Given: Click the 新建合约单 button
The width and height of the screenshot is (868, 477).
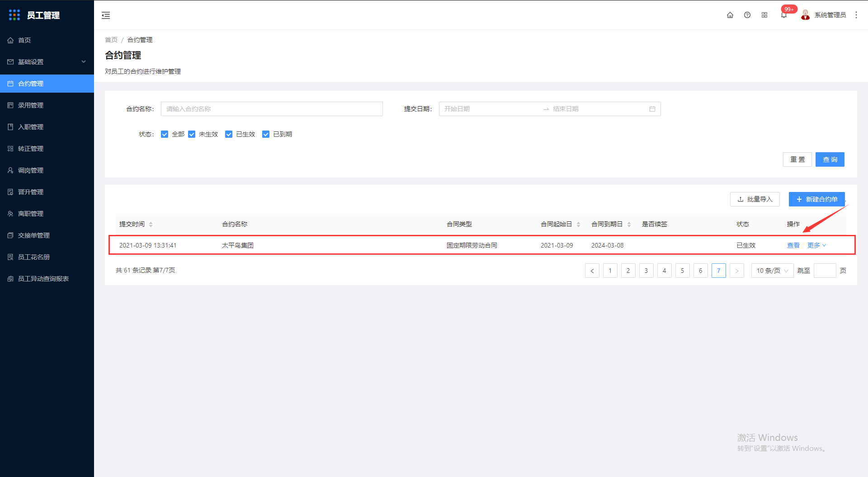Looking at the screenshot, I should coord(817,199).
